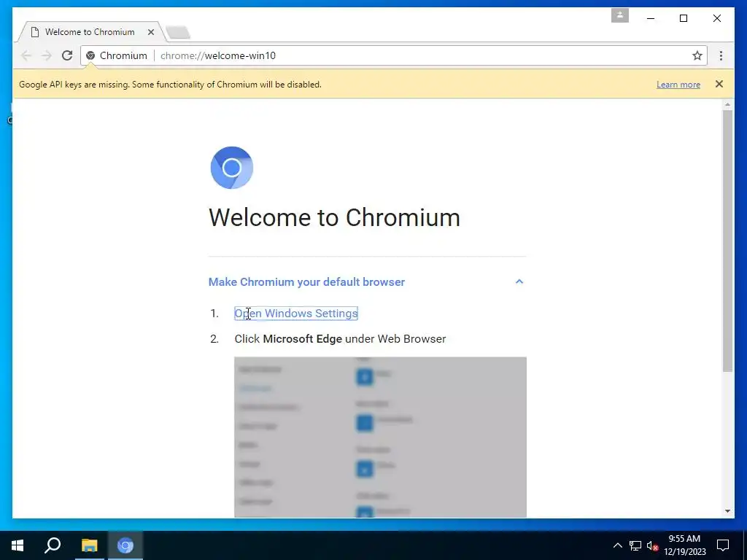This screenshot has height=560, width=747.
Task: Click the Microsoft Edge instruction text
Action: tap(340, 339)
